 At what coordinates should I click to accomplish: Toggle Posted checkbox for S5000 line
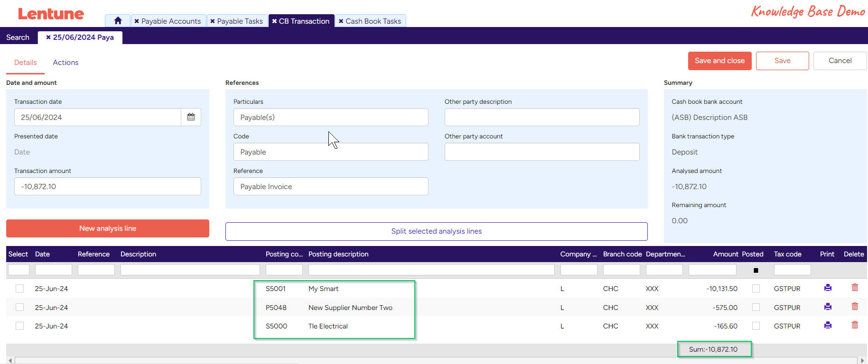point(756,326)
